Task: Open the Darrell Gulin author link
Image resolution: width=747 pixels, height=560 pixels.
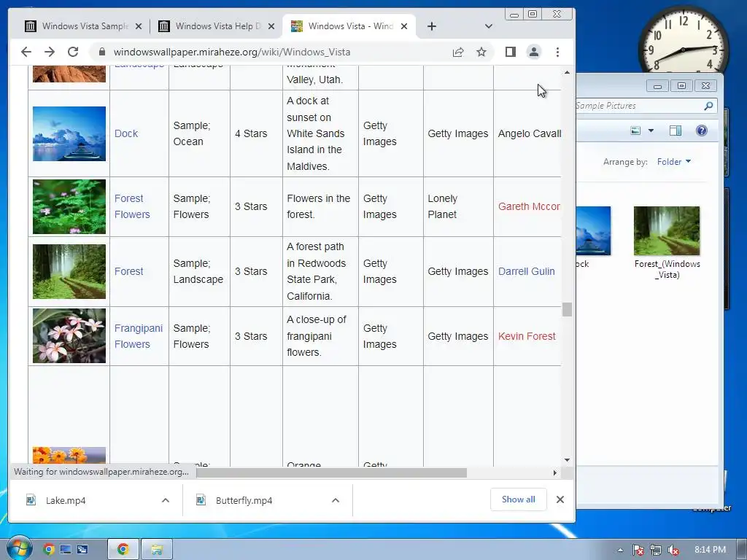Action: (527, 271)
